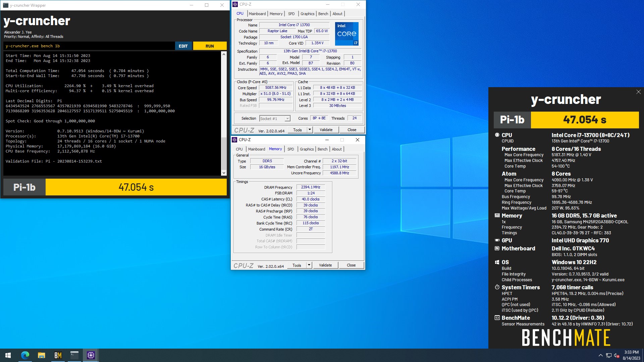Show hidden system tray icons
This screenshot has width=644, height=362.
coord(600,355)
